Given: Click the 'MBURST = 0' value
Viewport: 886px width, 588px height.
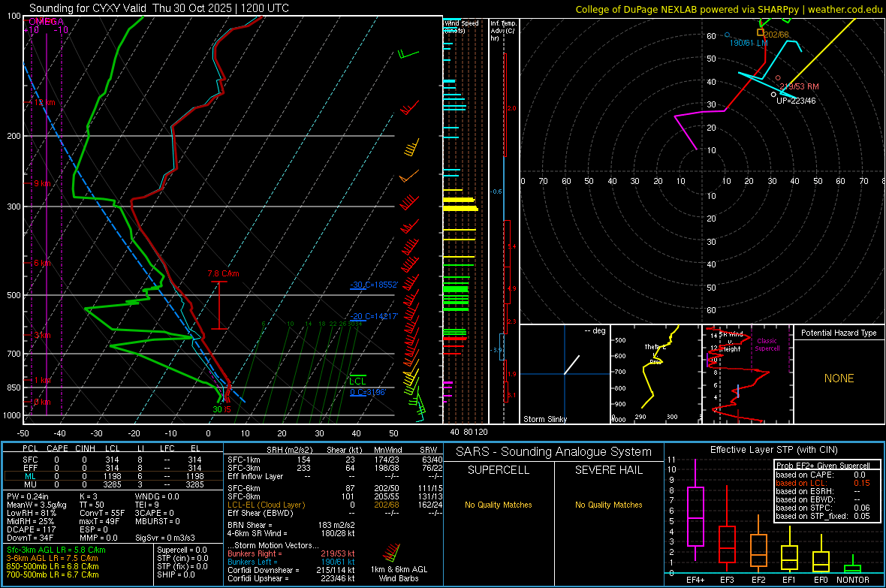Looking at the screenshot, I should pos(157,521).
